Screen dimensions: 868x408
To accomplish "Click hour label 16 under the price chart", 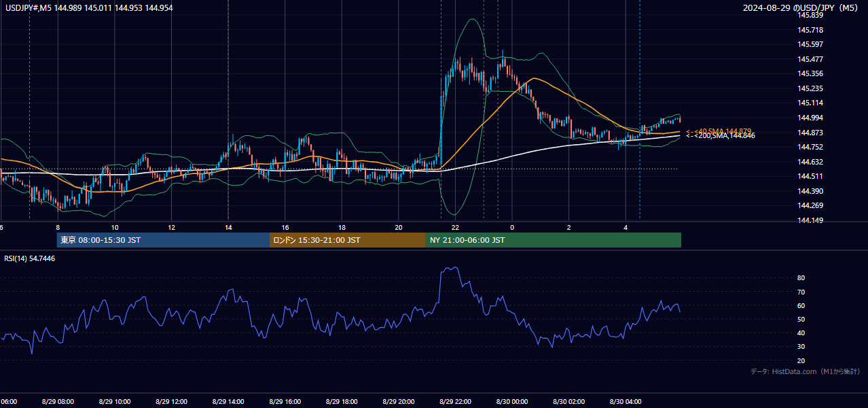I will coord(285,227).
